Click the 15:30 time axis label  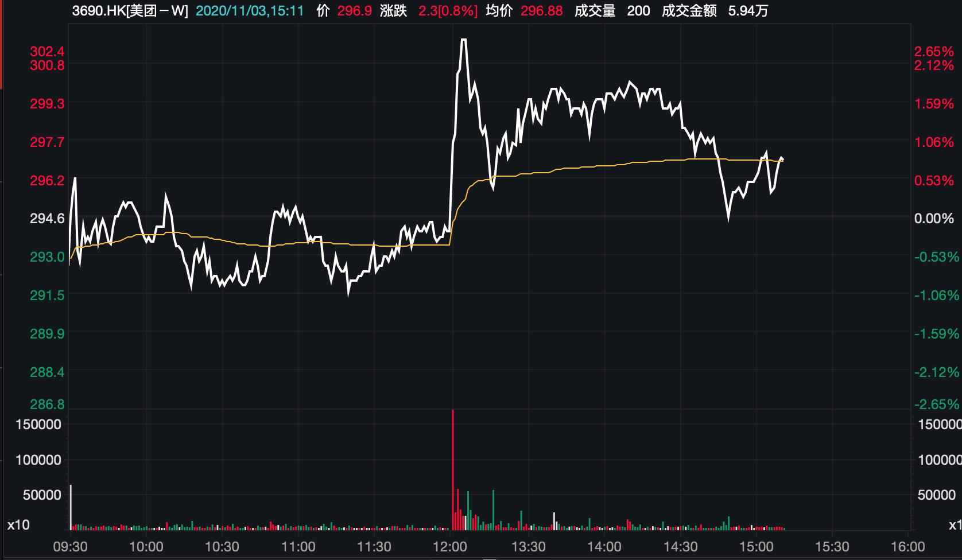[832, 547]
